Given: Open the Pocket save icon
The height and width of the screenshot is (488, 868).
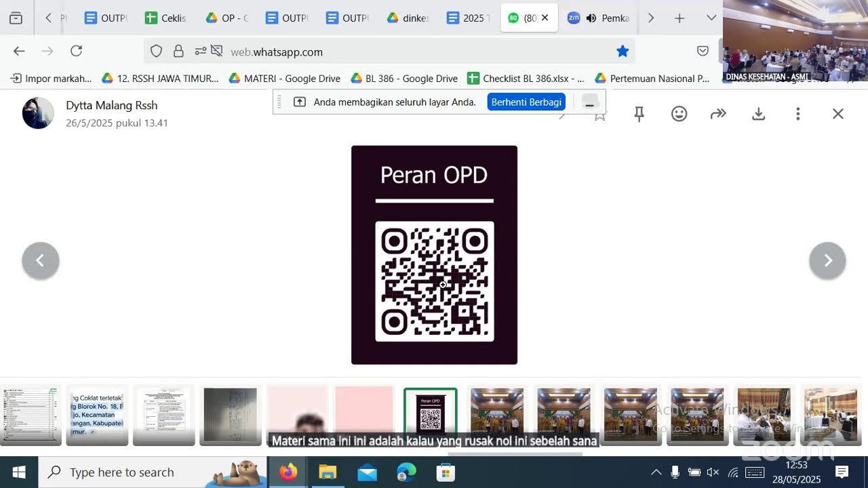Looking at the screenshot, I should (703, 52).
